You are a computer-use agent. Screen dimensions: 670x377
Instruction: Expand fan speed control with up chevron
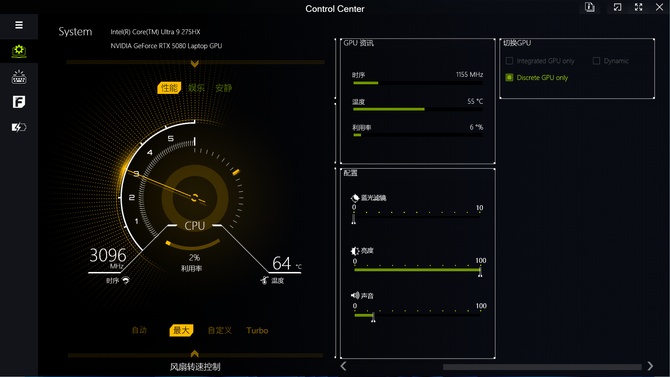click(194, 353)
